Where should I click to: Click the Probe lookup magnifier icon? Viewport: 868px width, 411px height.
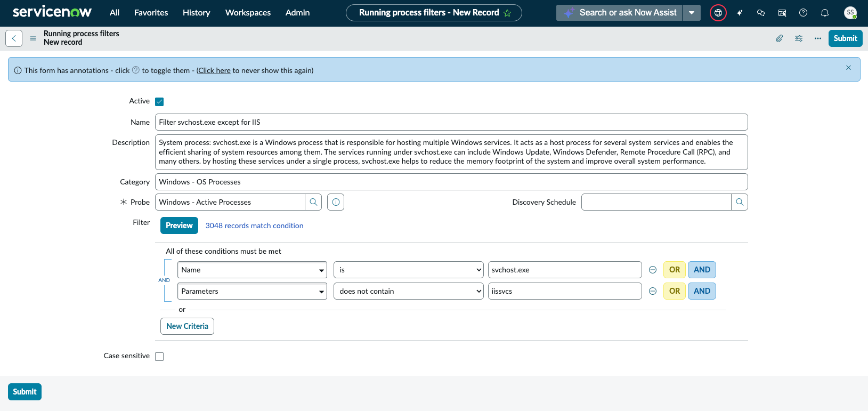pyautogui.click(x=313, y=202)
